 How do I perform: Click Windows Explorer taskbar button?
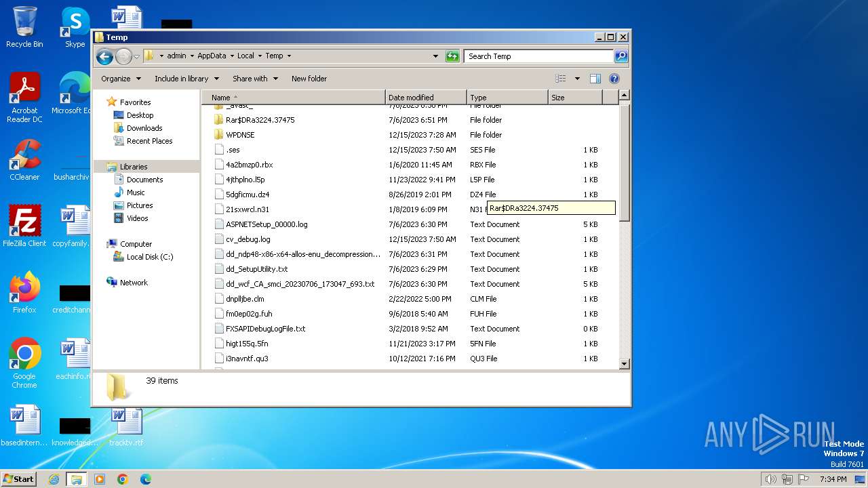[x=77, y=479]
